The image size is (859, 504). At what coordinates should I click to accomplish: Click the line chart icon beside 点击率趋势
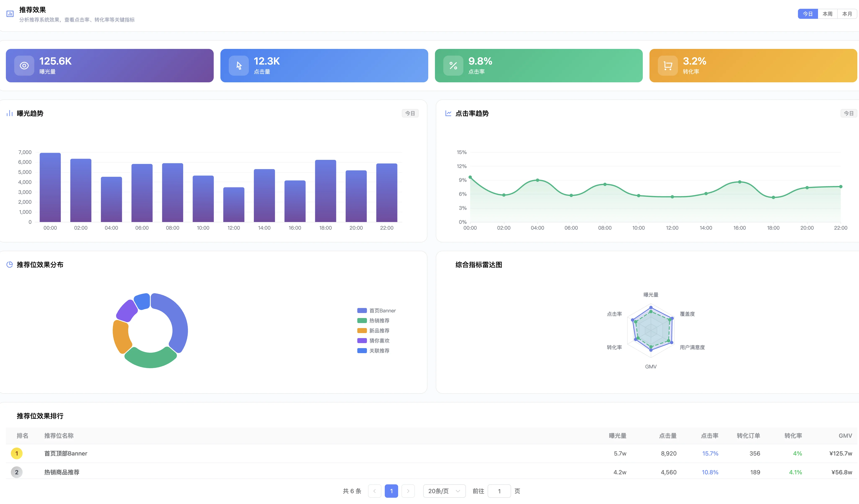coord(448,113)
